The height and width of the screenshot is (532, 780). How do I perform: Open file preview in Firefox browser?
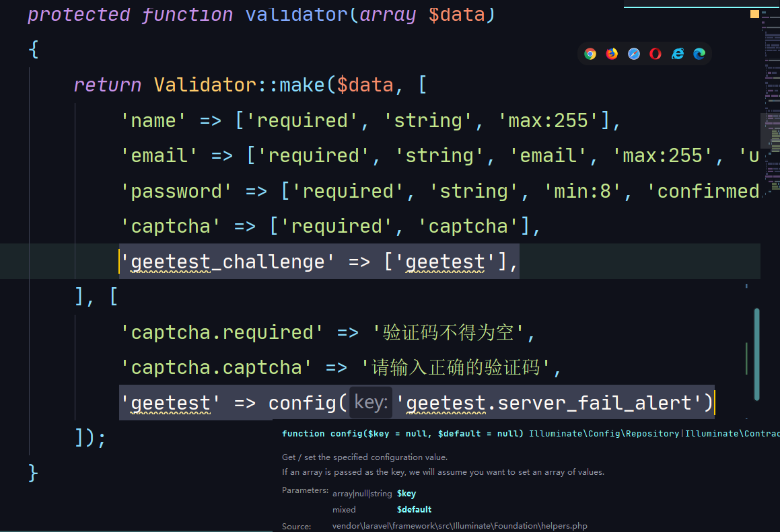[612, 54]
